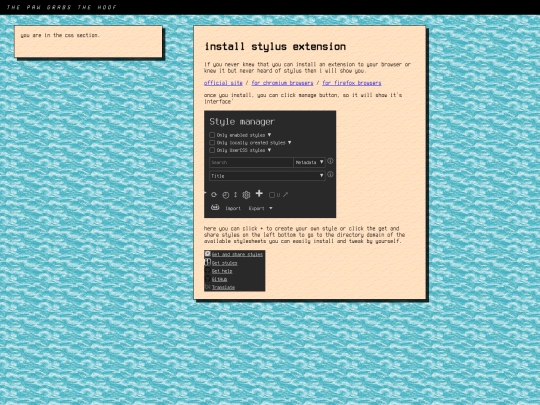Click the icon beside Get and share styles
540x405 pixels.
click(x=207, y=254)
